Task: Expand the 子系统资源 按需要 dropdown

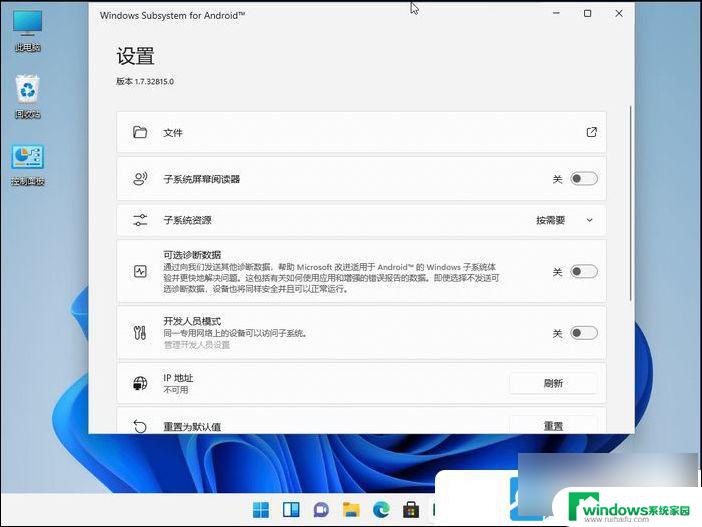Action: [x=565, y=220]
